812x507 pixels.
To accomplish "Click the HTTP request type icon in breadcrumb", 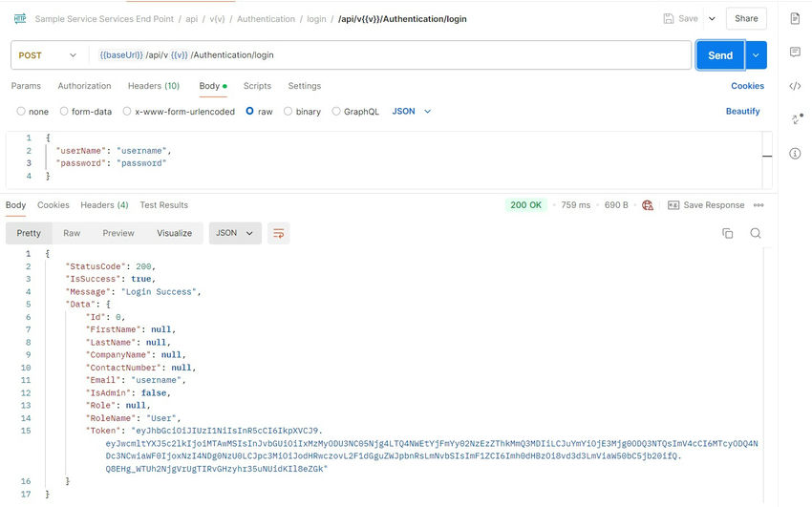I will (20, 19).
